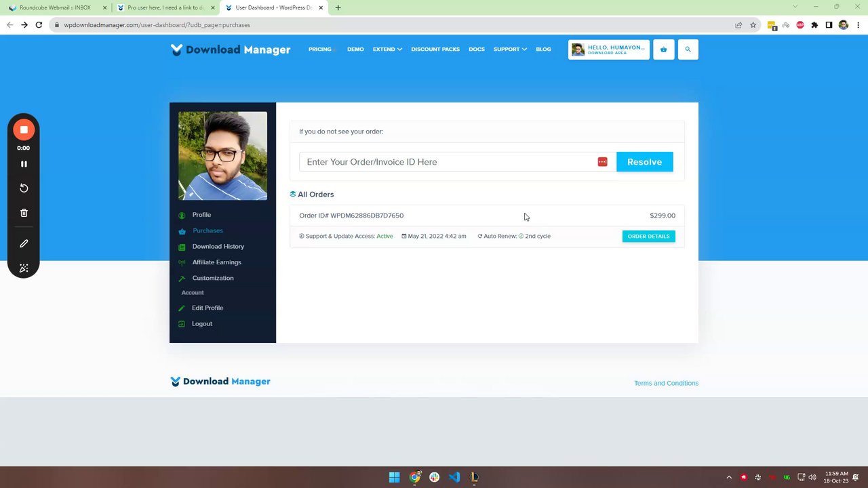
Task: Open Download History in sidebar
Action: tap(218, 247)
